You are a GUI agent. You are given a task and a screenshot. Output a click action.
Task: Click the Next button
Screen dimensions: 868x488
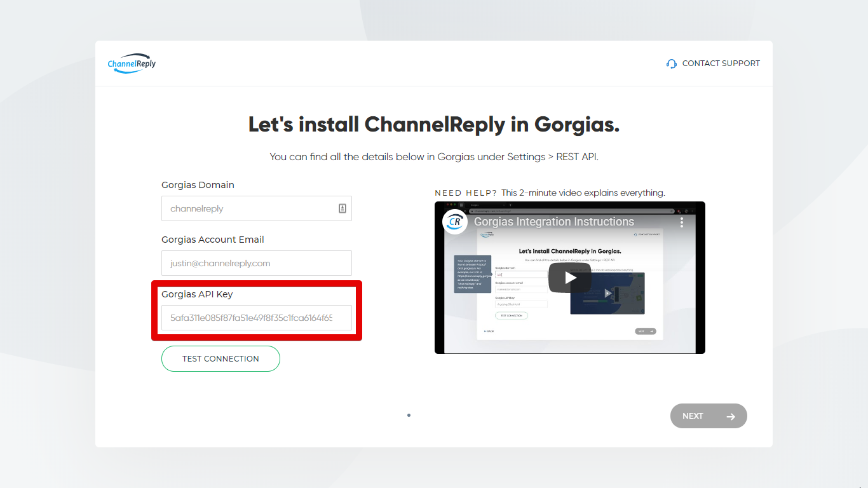pyautogui.click(x=709, y=416)
